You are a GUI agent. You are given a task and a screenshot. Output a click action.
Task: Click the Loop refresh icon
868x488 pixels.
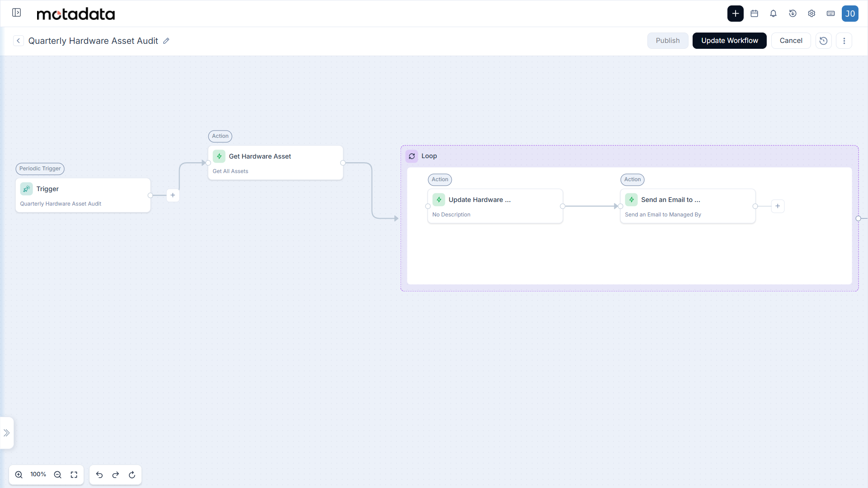(412, 156)
